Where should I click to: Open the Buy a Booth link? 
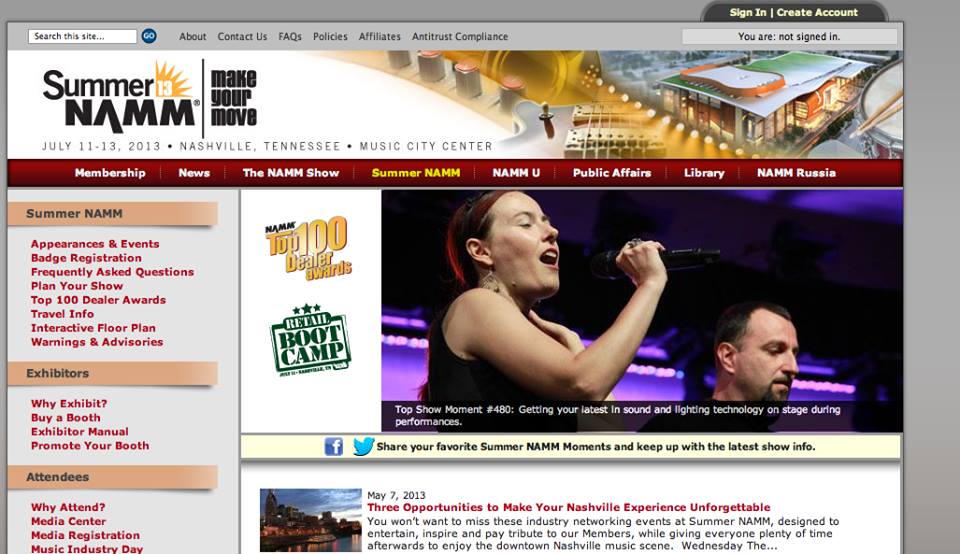[66, 417]
